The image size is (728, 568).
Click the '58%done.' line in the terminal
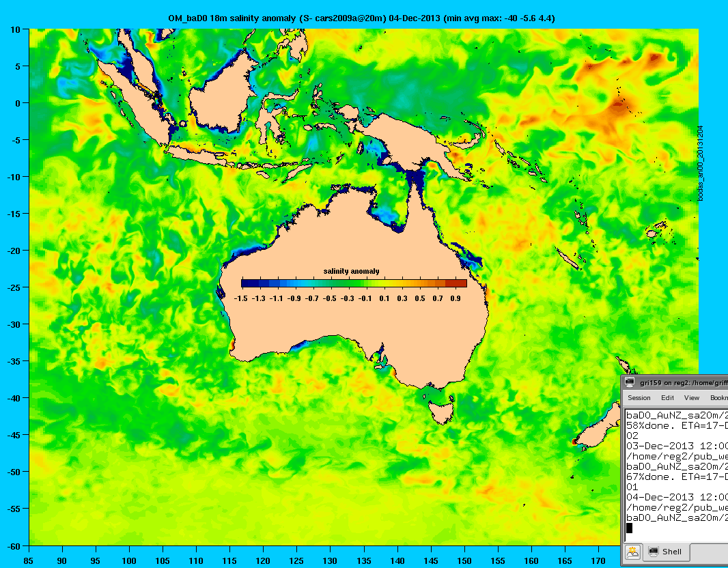[x=677, y=425]
